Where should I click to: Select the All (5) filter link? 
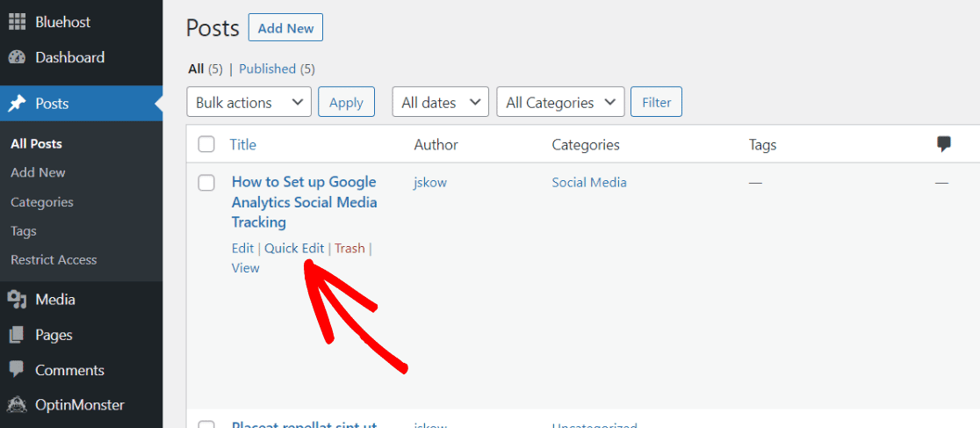point(205,69)
